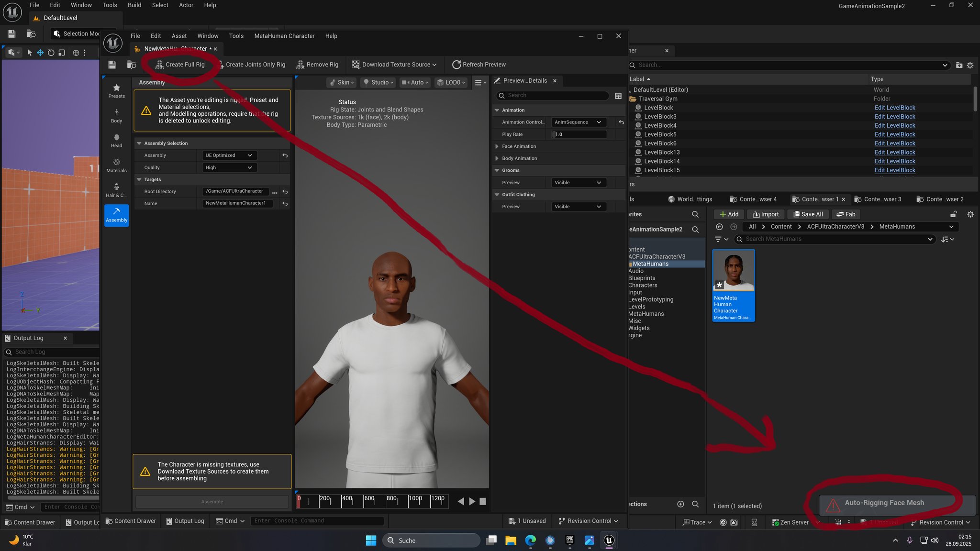980x551 pixels.
Task: Switch to World Settings tab
Action: 690,199
